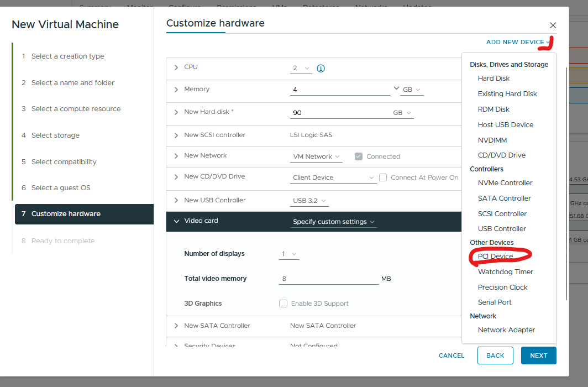Screen dimensions: 588x387
Task: Select PCI Device from the menu
Action: (x=495, y=257)
